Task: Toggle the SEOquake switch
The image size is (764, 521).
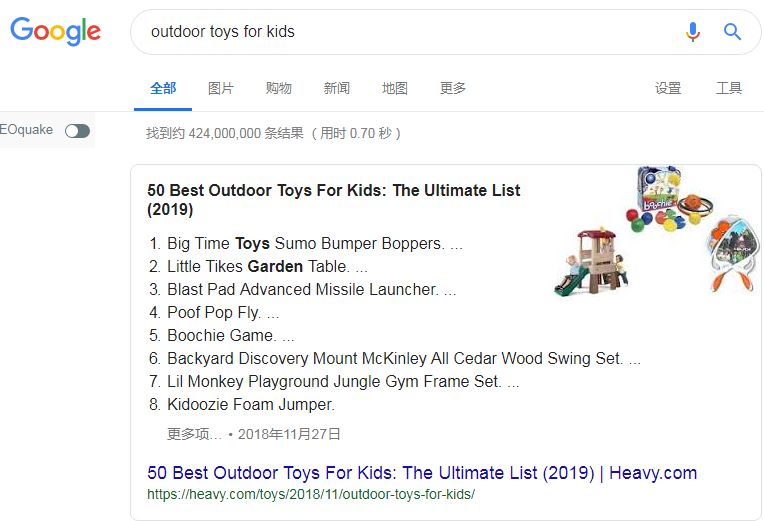Action: click(x=77, y=131)
